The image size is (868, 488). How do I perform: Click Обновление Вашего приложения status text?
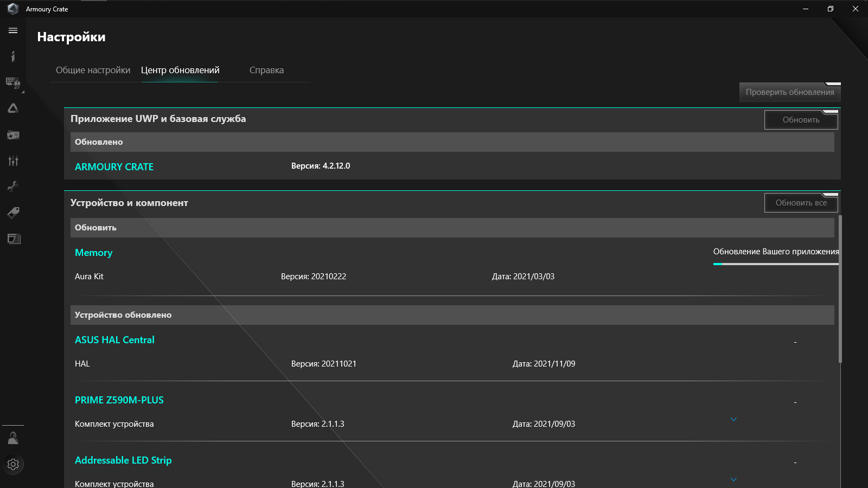point(776,252)
